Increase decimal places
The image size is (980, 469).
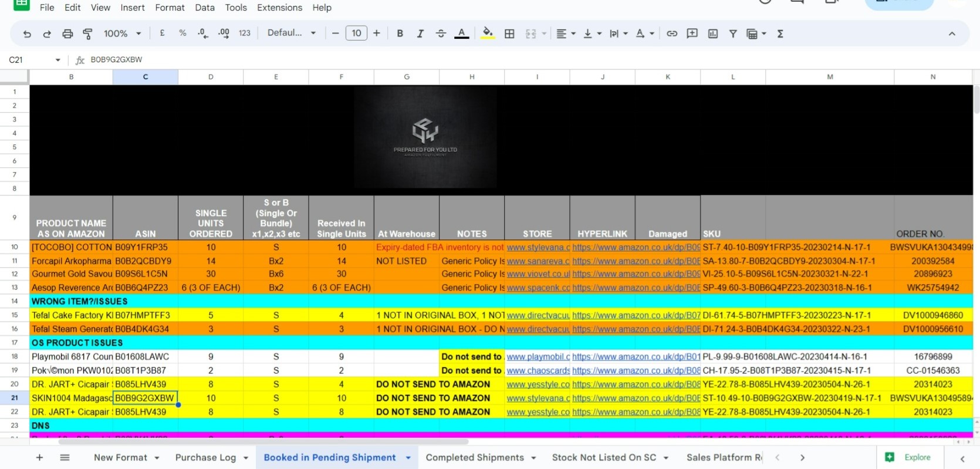pos(224,33)
